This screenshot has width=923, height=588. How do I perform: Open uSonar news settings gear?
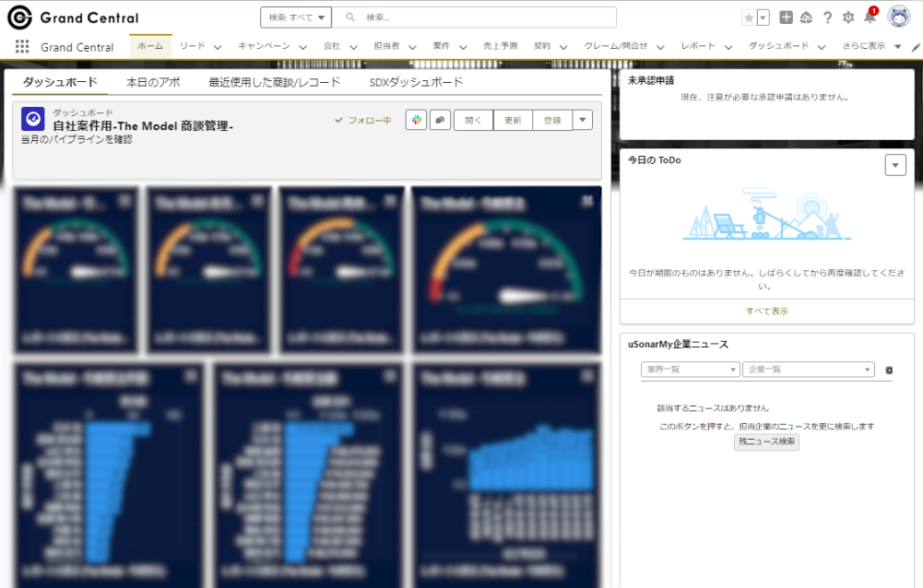889,370
